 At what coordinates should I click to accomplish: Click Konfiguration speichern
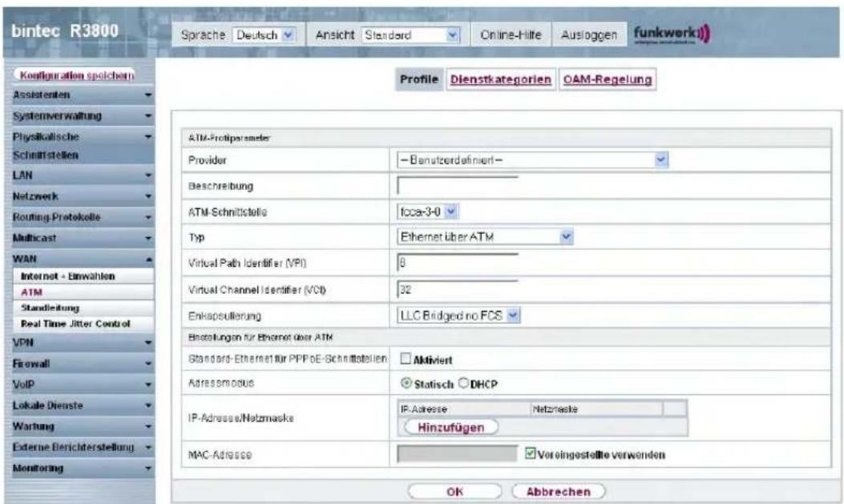coord(76,75)
